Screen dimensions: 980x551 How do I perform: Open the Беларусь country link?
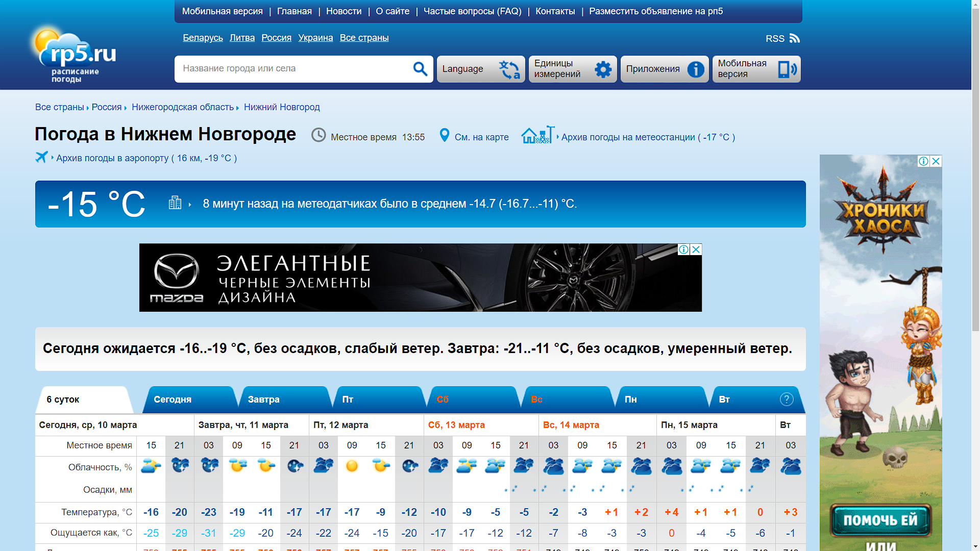pyautogui.click(x=203, y=38)
